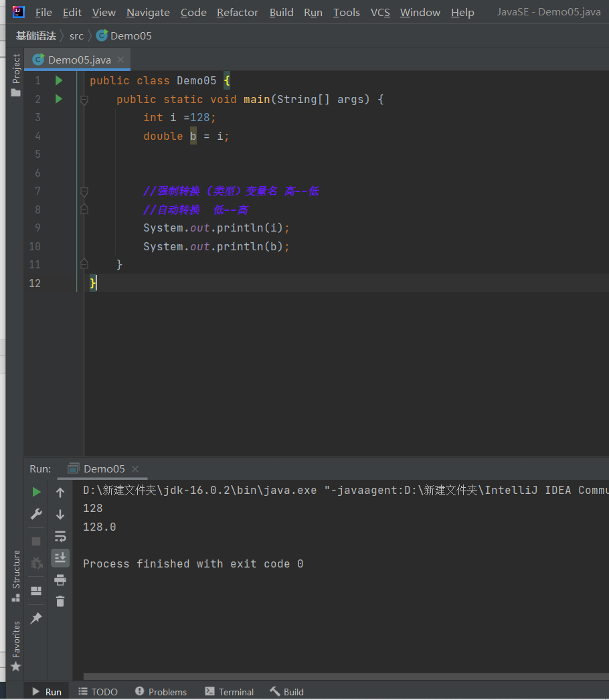Click the src breadcrumb
Viewport: 609px width, 700px height.
point(76,35)
